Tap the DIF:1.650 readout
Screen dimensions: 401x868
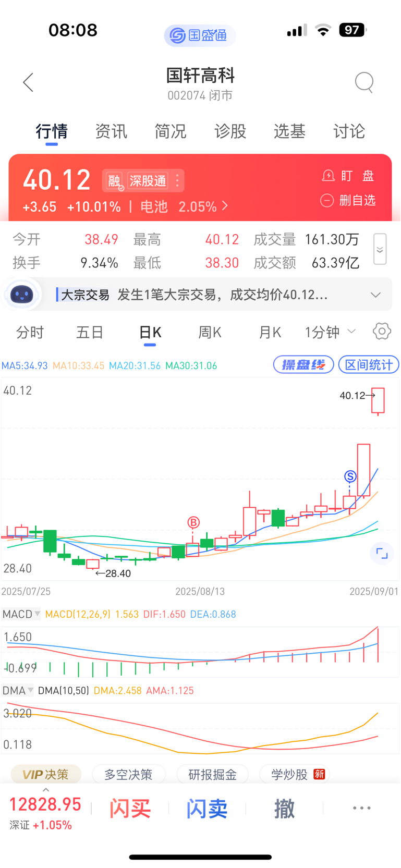(x=165, y=614)
